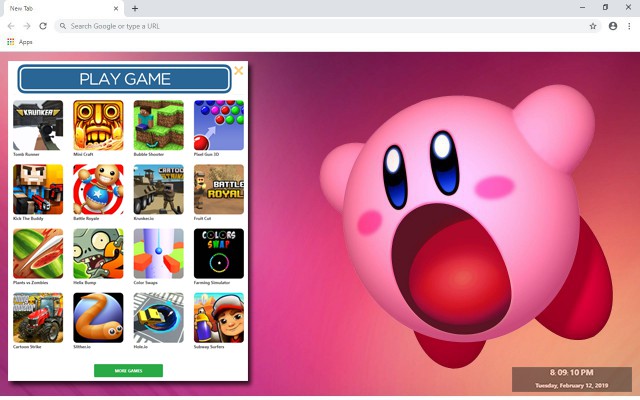640x400 pixels.
Task: Open the blocky grass-cube character thumbnail
Action: pos(159,125)
